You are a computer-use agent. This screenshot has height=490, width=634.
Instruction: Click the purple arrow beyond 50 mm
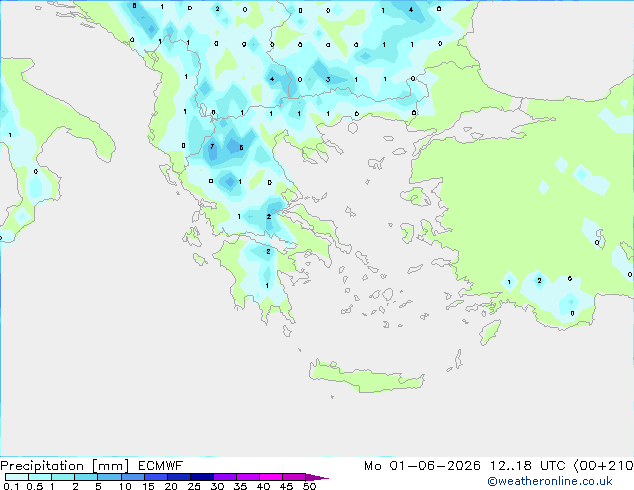(x=317, y=477)
